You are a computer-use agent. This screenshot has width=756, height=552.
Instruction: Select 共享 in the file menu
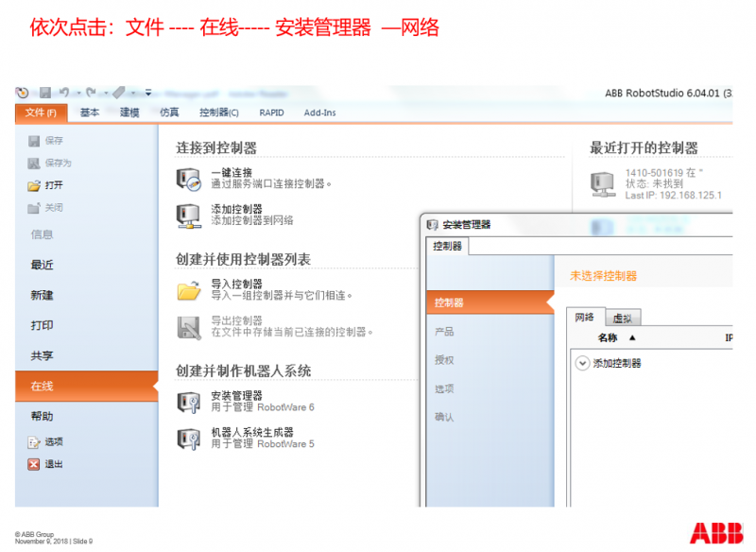tap(42, 355)
